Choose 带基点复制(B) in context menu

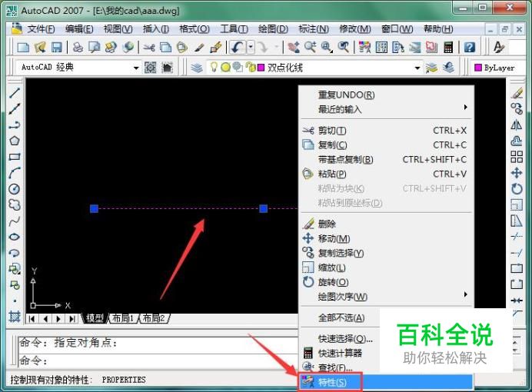pyautogui.click(x=386, y=159)
